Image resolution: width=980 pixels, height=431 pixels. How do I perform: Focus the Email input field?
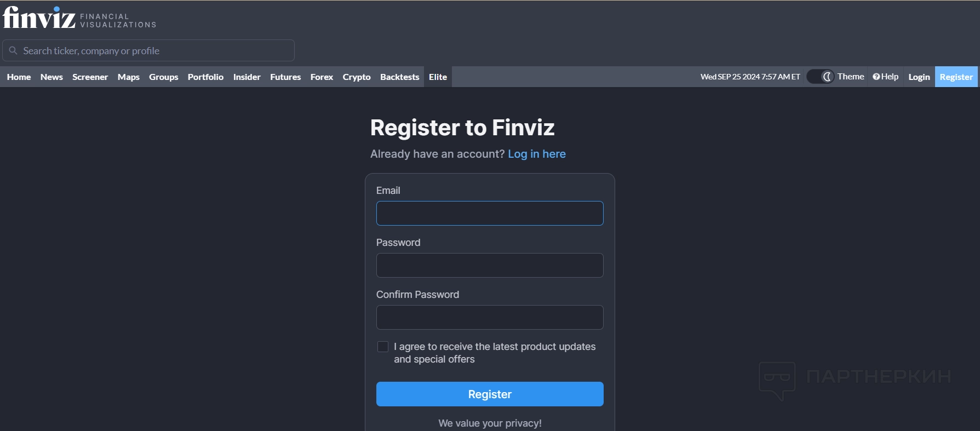490,214
